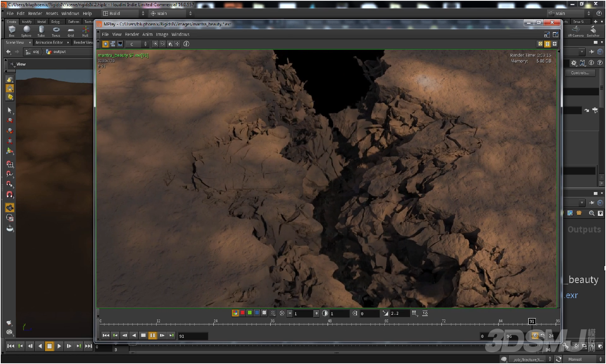The height and width of the screenshot is (364, 606).
Task: Click pin pane icon near top right
Action: (591, 52)
